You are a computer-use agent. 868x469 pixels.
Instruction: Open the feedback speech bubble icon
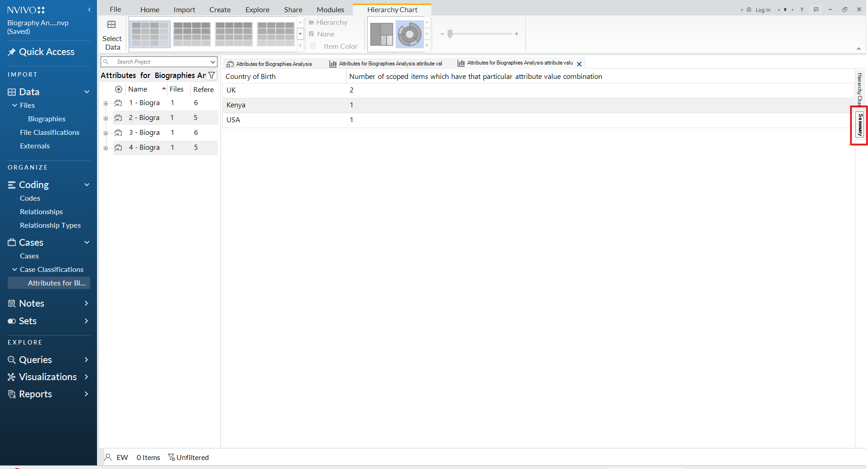816,9
